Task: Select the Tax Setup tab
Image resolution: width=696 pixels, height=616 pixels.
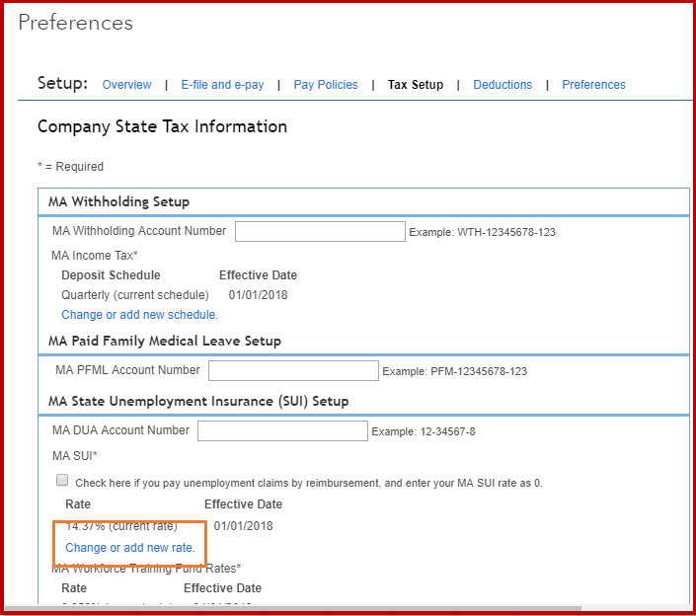Action: pos(416,85)
